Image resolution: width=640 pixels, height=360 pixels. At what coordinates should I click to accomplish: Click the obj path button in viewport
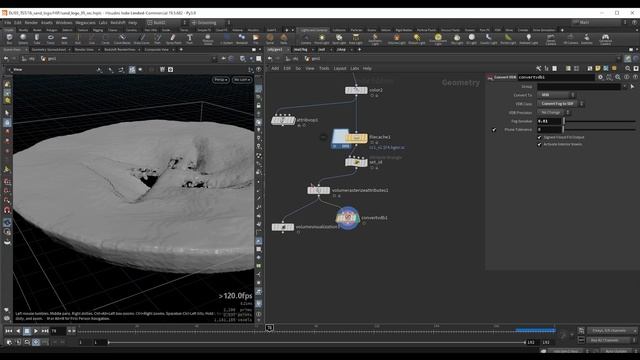[29, 59]
